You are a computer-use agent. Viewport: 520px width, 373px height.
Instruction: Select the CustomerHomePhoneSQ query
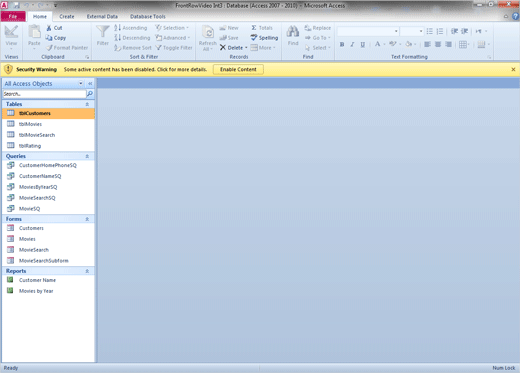point(48,165)
